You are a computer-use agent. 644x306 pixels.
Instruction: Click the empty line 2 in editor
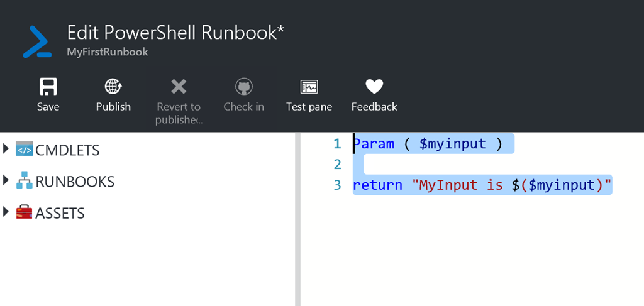[x=497, y=165]
